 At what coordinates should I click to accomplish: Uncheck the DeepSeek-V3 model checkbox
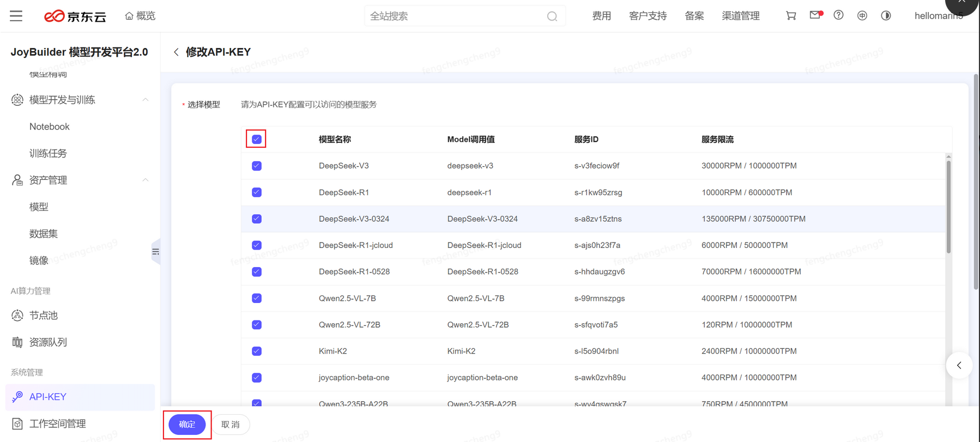(x=257, y=166)
